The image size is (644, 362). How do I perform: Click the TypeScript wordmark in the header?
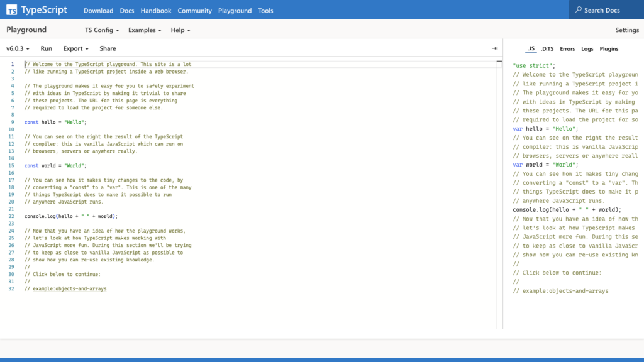(44, 10)
